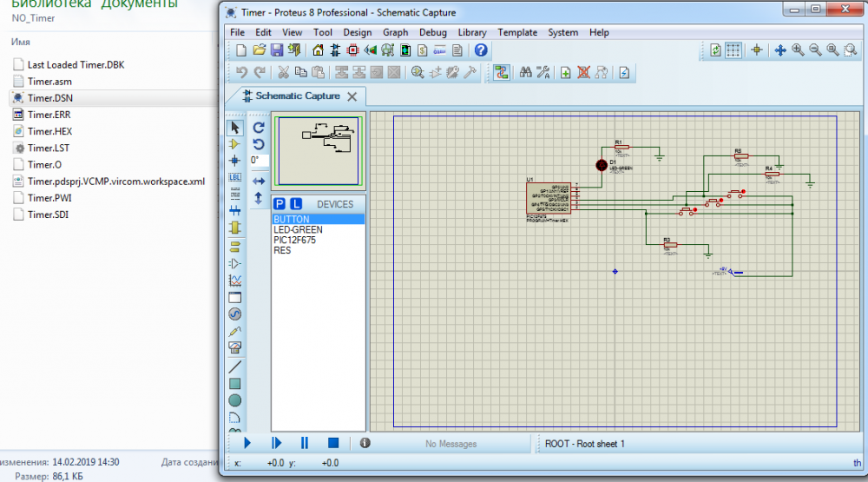This screenshot has width=868, height=482.
Task: Pause the simulation
Action: (305, 443)
